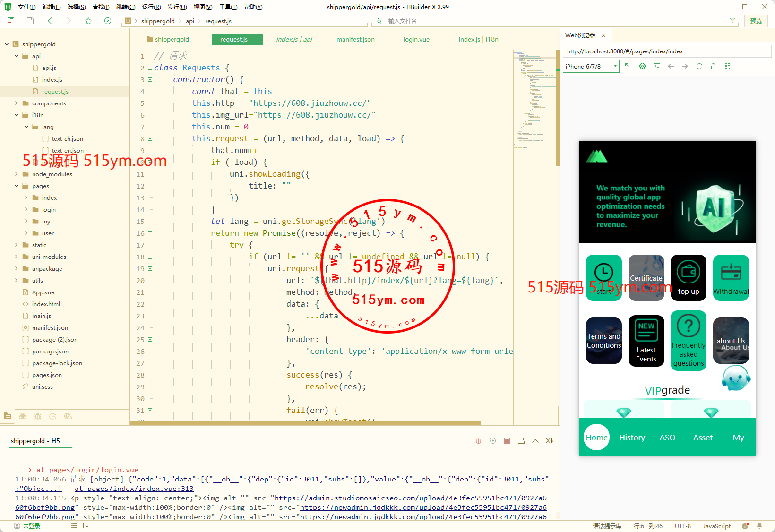
Task: Click the Run play icon in toolbar
Action: pos(108,21)
